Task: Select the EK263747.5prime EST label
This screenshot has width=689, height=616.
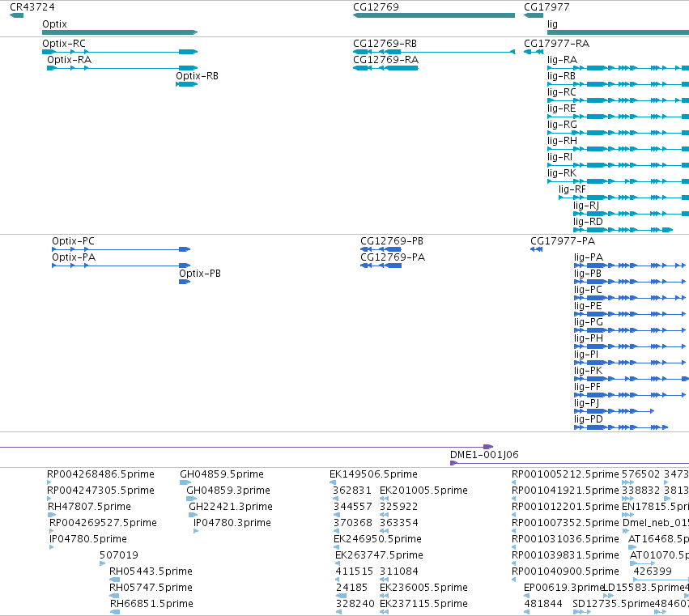Action: (x=379, y=555)
